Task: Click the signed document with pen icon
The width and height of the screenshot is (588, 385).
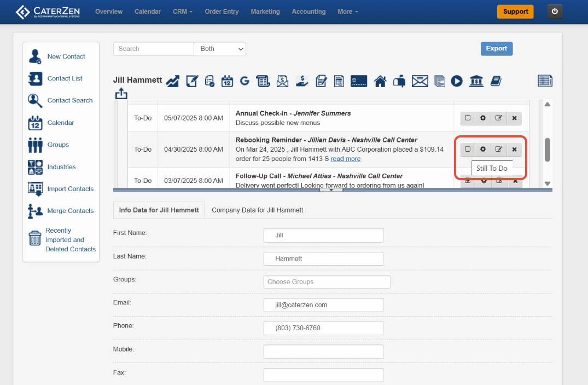Action: coord(322,81)
